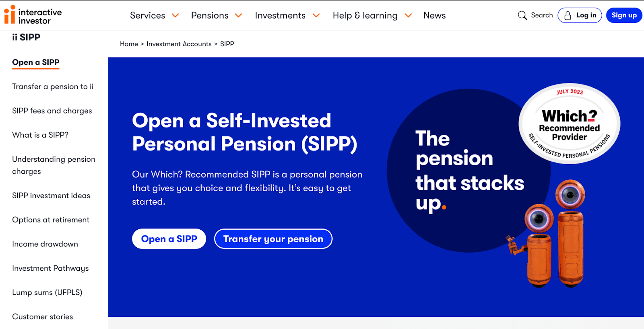Click the padlock icon in Log in
Viewport: 644px width, 329px height.
click(568, 15)
